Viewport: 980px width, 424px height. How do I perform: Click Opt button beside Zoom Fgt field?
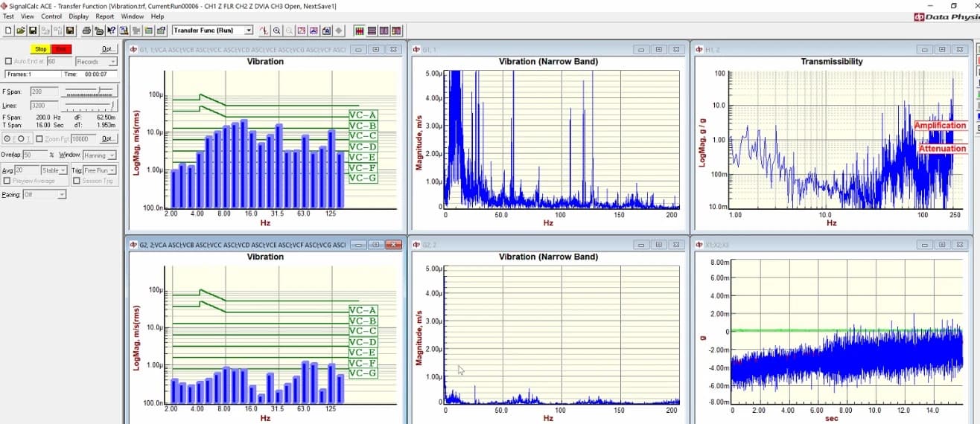109,139
